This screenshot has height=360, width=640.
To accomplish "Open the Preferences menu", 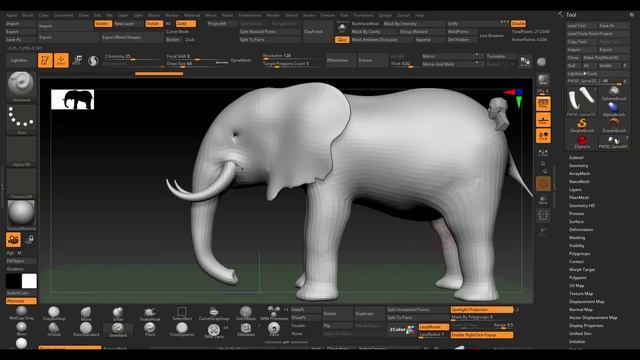I will tap(250, 15).
